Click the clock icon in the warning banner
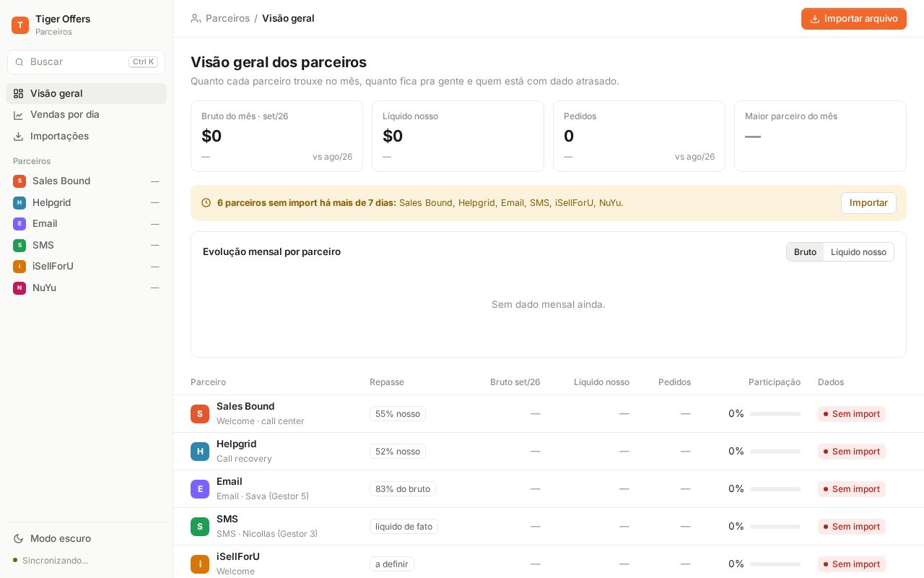The image size is (924, 578). tap(206, 203)
